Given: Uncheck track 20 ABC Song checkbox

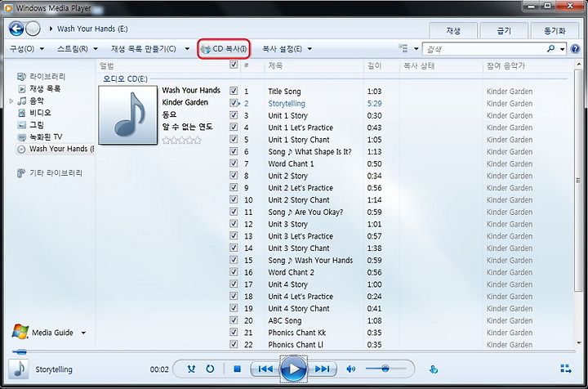Looking at the screenshot, I should pos(234,320).
